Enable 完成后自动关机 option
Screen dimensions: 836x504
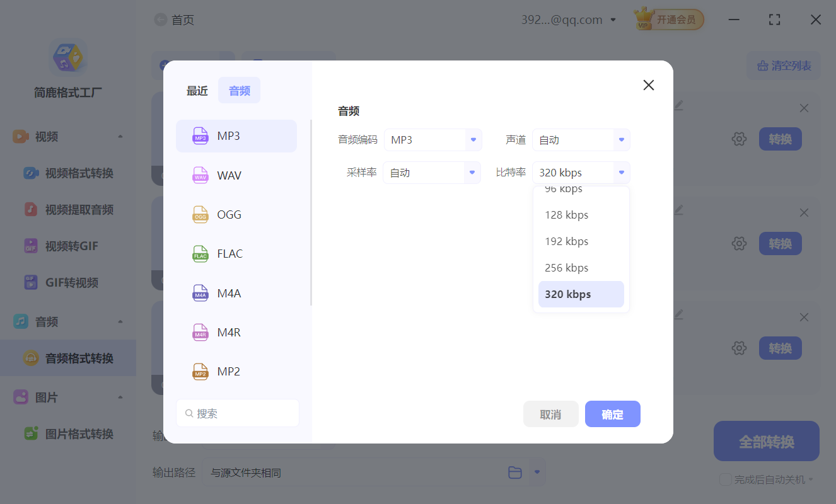coord(725,479)
